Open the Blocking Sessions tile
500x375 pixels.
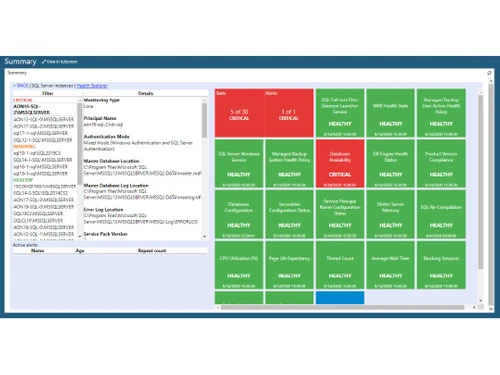tap(441, 265)
